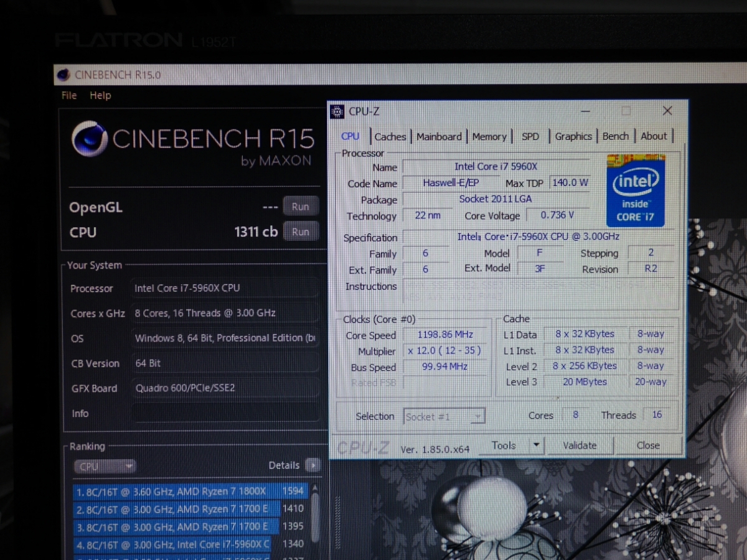This screenshot has width=747, height=560.
Task: Click the OS field Windows 8
Action: click(x=225, y=338)
